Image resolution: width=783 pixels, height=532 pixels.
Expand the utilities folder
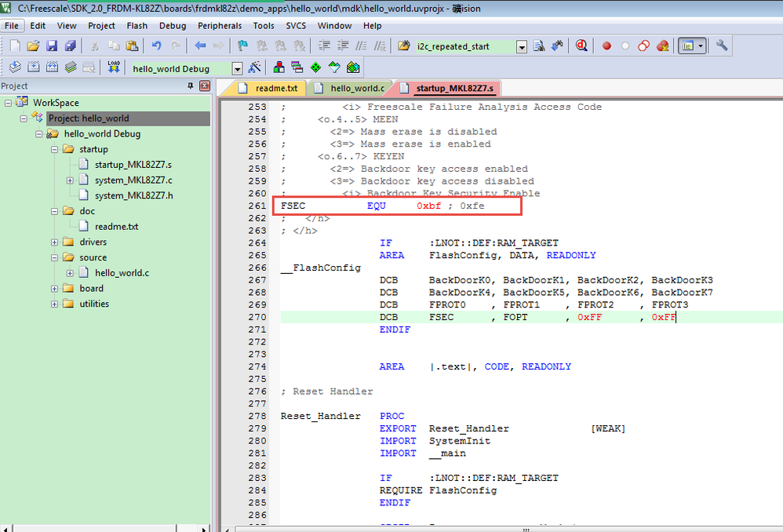tap(55, 304)
